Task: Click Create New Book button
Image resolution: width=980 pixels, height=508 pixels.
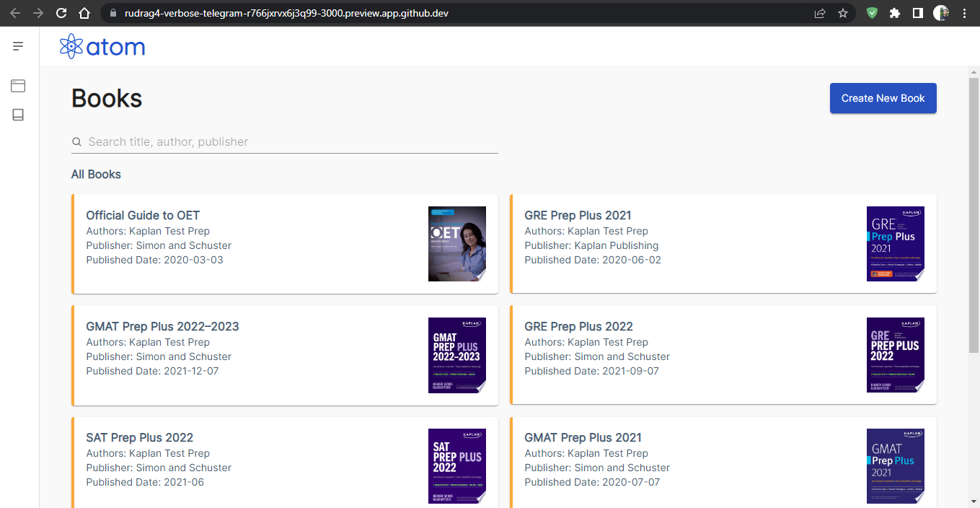Action: 883,98
